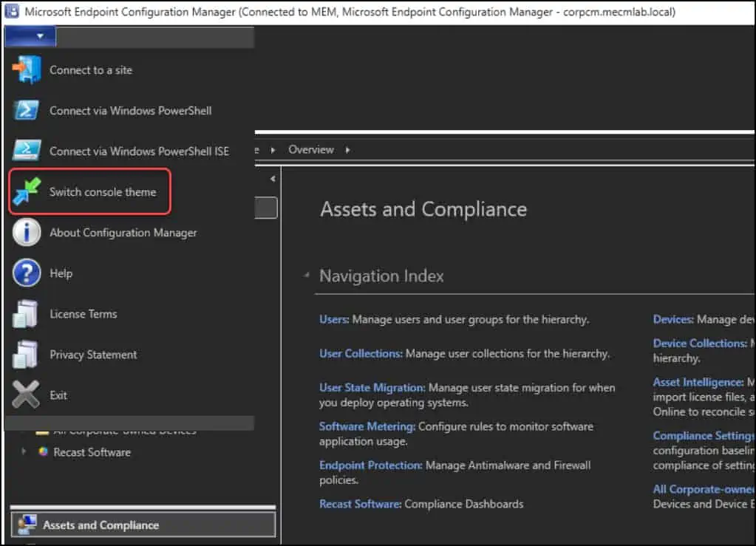The height and width of the screenshot is (546, 756).
Task: Collapse the navigation pane arrow
Action: pos(273,179)
